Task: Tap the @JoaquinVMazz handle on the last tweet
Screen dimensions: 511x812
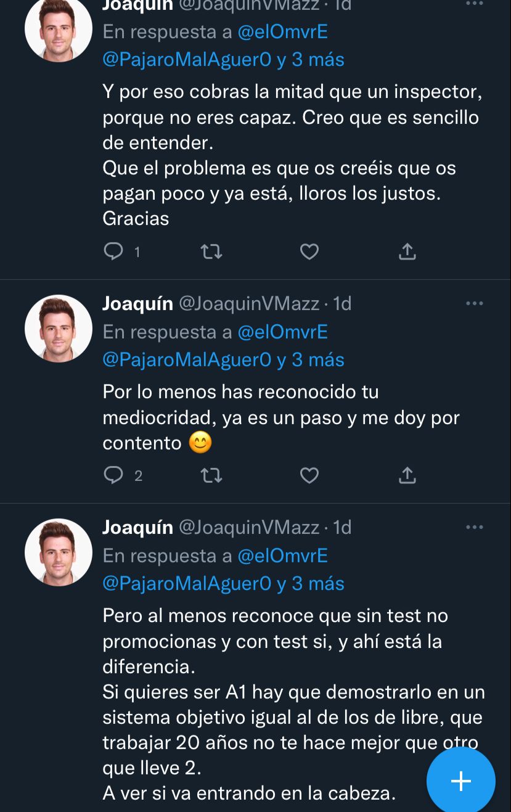Action: [249, 527]
